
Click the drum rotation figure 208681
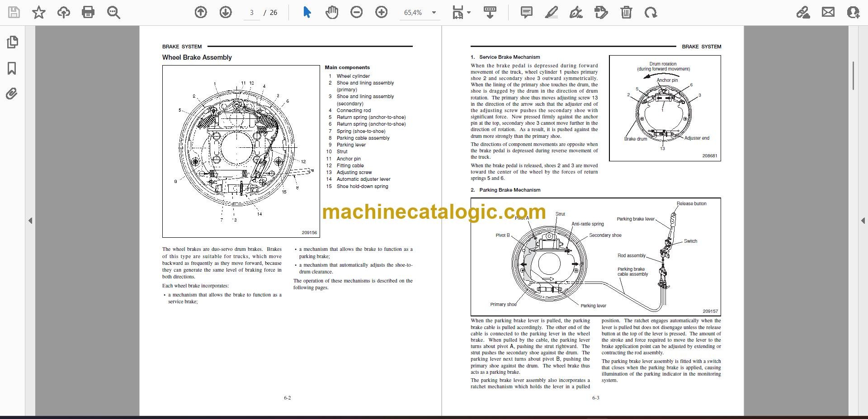click(665, 108)
